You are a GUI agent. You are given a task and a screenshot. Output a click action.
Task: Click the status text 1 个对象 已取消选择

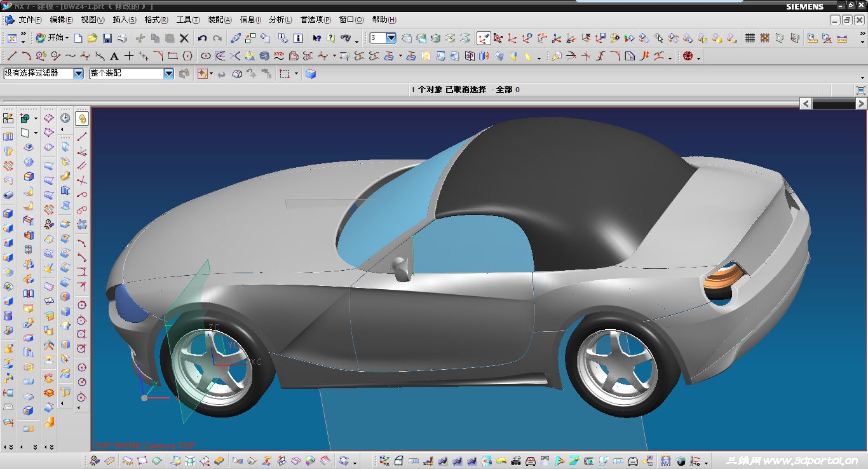point(449,90)
